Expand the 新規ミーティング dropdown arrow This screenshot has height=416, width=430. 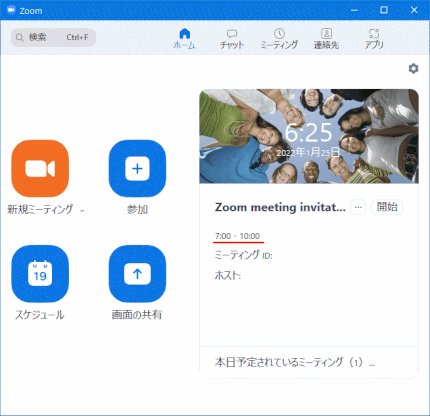click(82, 211)
